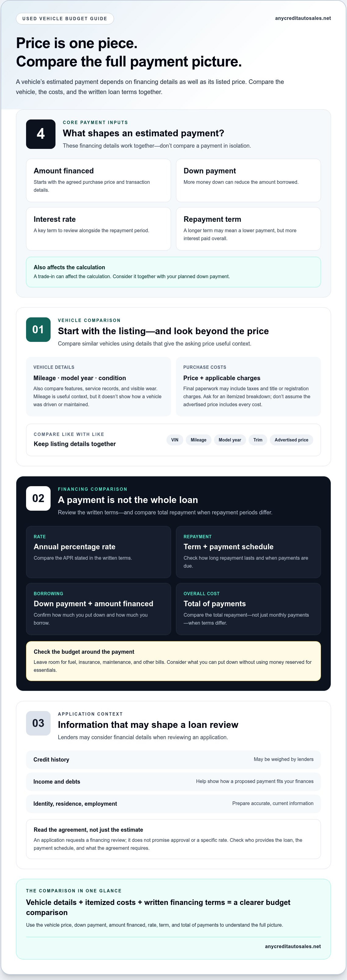The width and height of the screenshot is (347, 980).
Task: Click the gray 03 section badge
Action: pyautogui.click(x=38, y=723)
